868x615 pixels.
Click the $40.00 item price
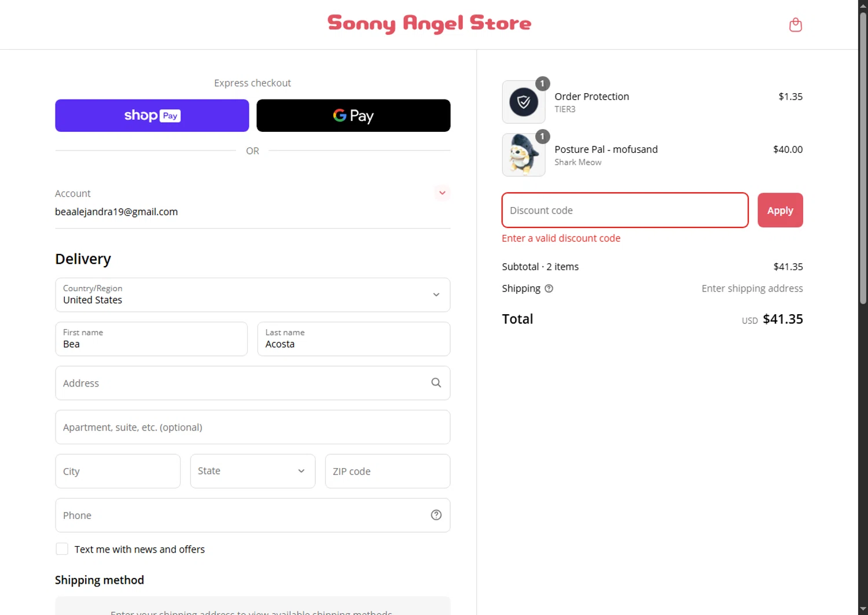click(788, 149)
